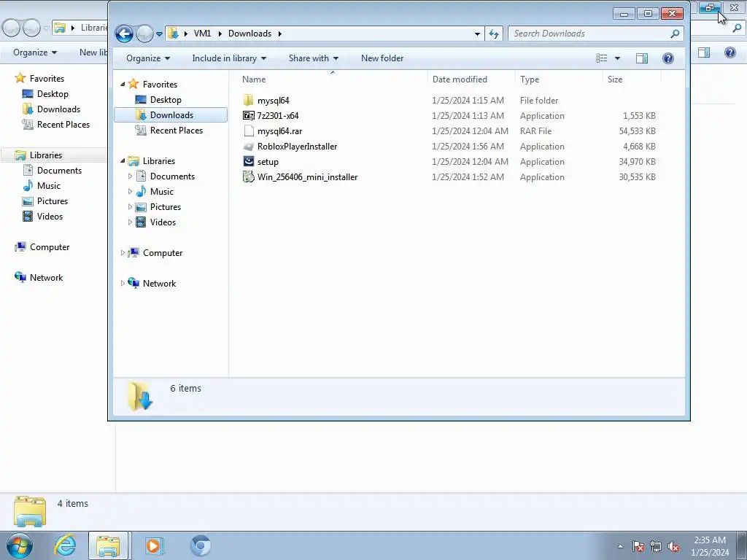This screenshot has height=560, width=747.
Task: Click the volume icon in system tray
Action: point(673,547)
